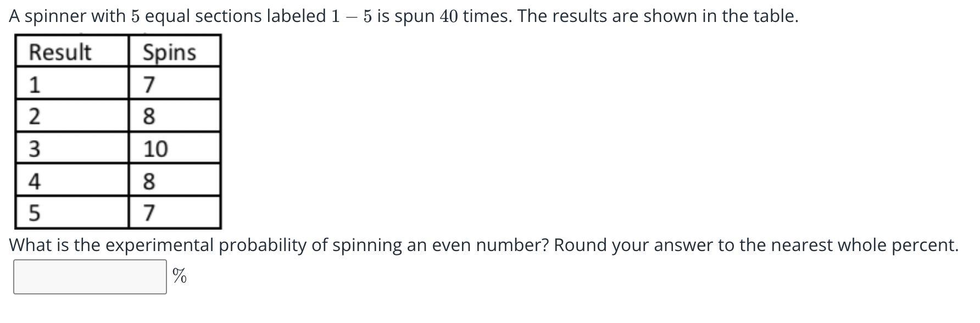
Task: Click the Spins value for result 2
Action: point(175,116)
